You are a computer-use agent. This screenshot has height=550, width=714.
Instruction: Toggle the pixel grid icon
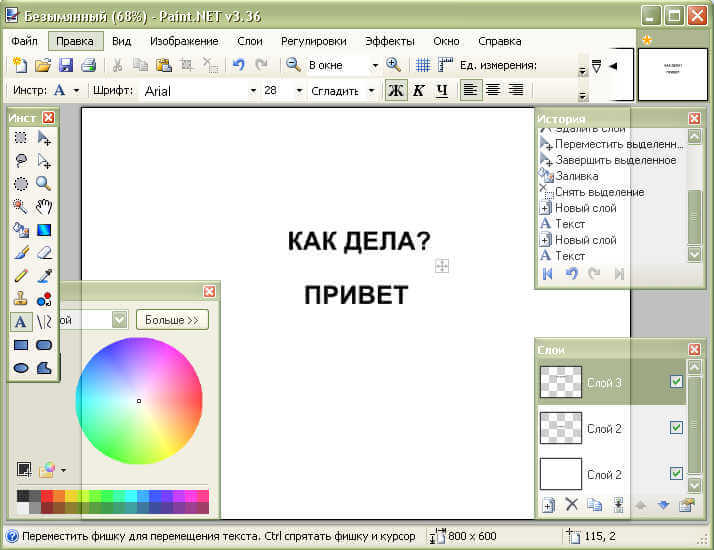point(423,65)
